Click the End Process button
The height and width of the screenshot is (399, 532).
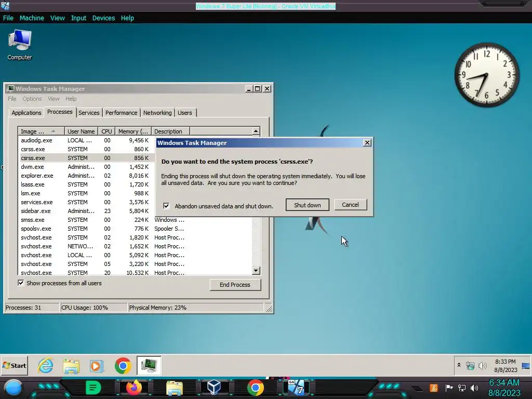pos(235,285)
